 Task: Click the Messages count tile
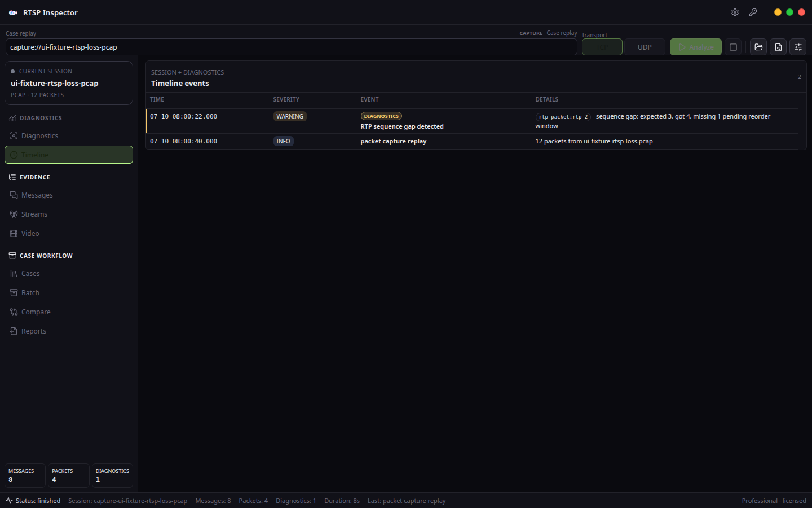pos(25,475)
